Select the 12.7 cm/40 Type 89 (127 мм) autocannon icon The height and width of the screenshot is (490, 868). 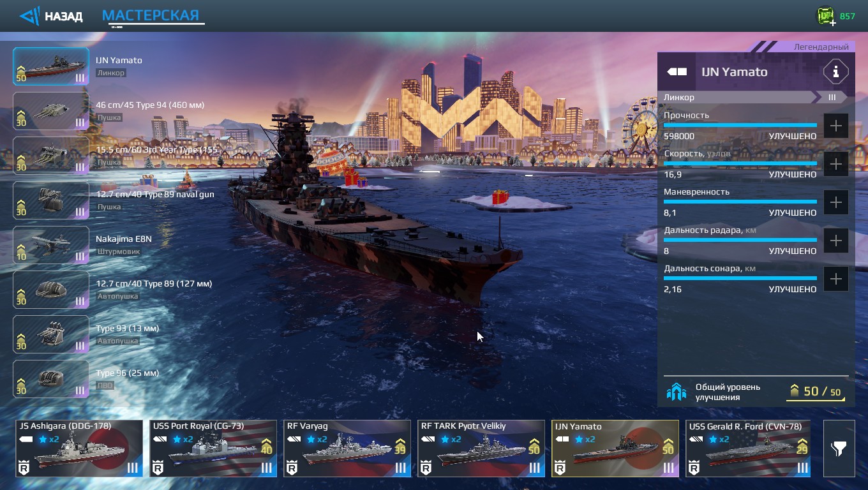(x=51, y=290)
